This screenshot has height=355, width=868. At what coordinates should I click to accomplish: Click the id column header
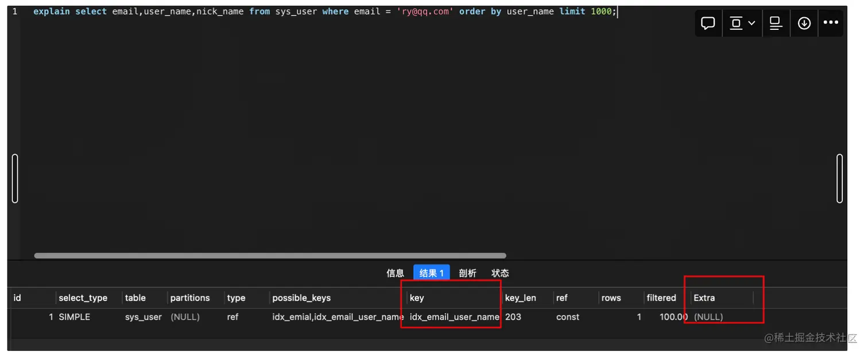(17, 298)
